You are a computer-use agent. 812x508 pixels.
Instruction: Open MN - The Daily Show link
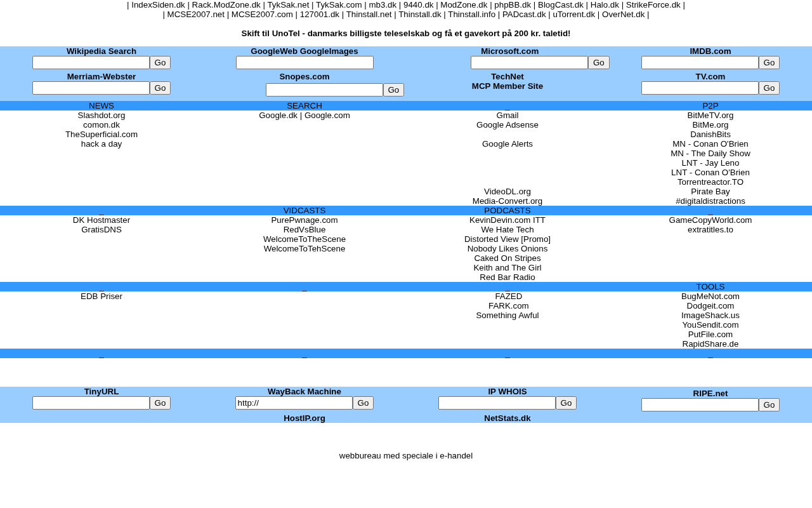pos(710,154)
